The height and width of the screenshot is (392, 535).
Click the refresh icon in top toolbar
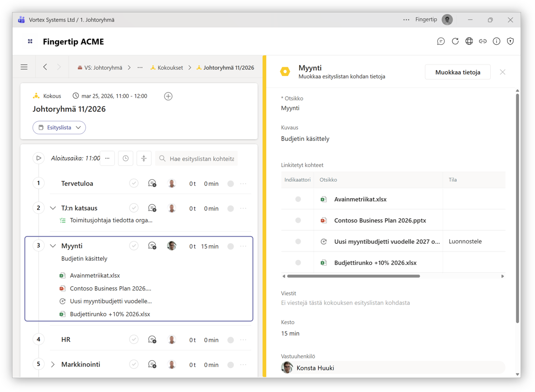point(455,41)
